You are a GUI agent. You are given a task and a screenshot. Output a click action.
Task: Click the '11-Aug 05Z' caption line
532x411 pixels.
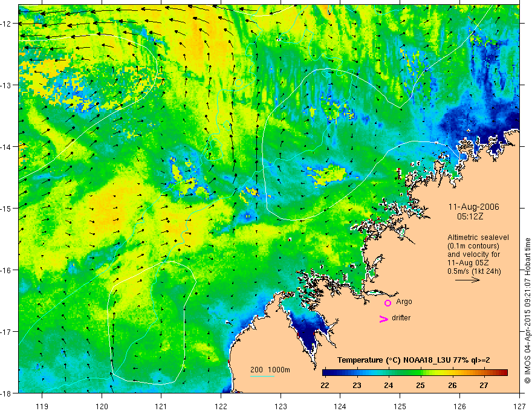click(467, 263)
